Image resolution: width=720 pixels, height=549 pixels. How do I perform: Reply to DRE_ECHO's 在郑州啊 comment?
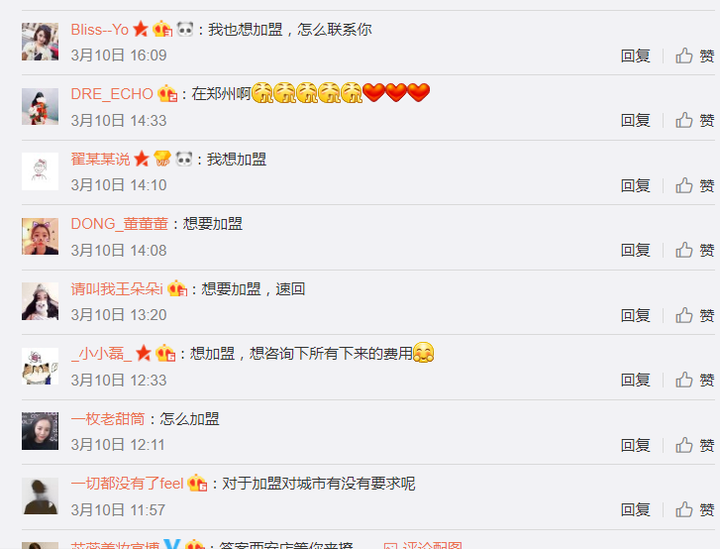[x=636, y=120]
